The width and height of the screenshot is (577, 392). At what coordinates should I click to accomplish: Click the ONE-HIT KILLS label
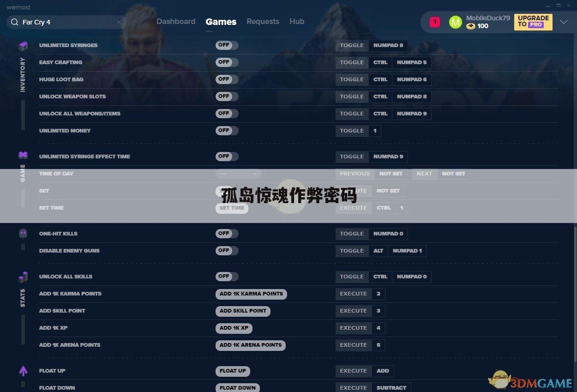pyautogui.click(x=58, y=234)
